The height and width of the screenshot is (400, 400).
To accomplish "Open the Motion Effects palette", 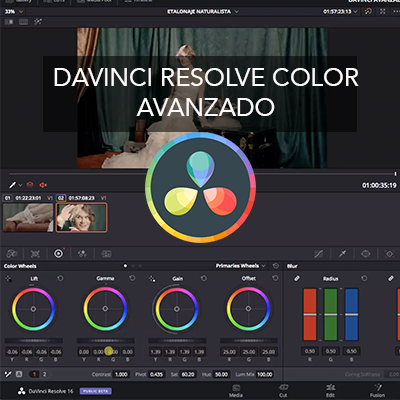I will [106, 254].
